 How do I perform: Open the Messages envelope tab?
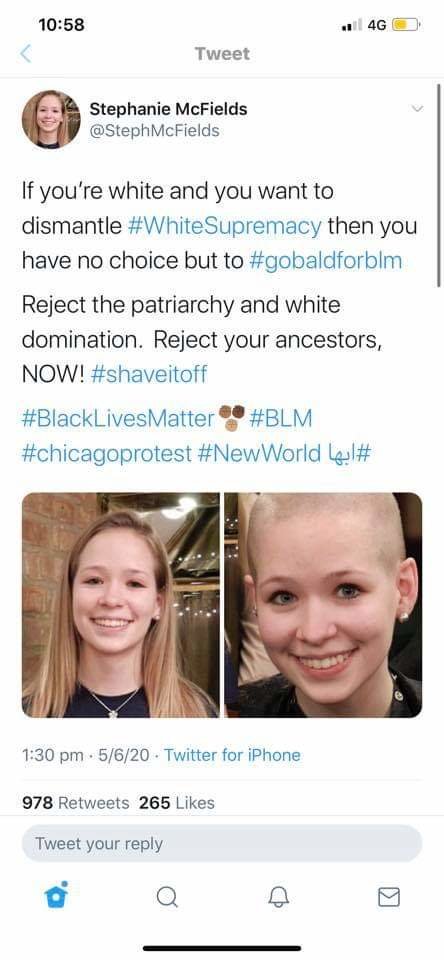(388, 897)
